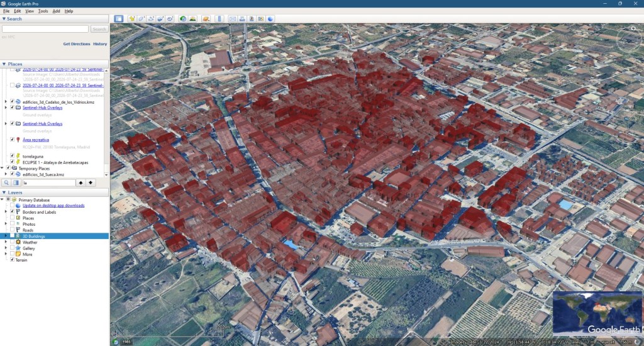The image size is (644, 346).
Task: Select the Add Path tool
Action: tap(151, 18)
